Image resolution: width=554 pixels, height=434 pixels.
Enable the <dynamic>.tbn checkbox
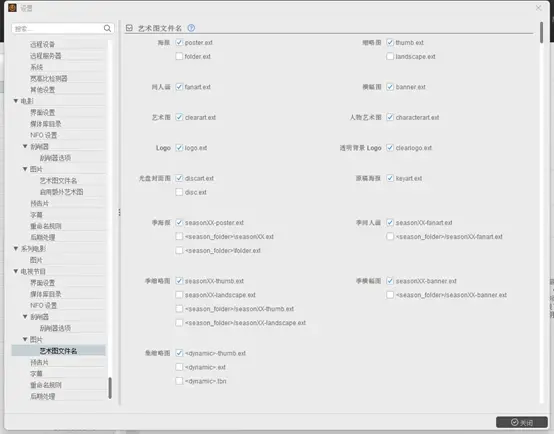click(x=179, y=381)
